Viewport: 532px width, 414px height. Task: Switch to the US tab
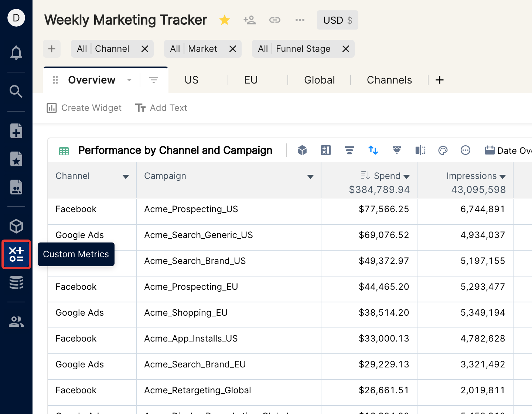click(x=191, y=80)
